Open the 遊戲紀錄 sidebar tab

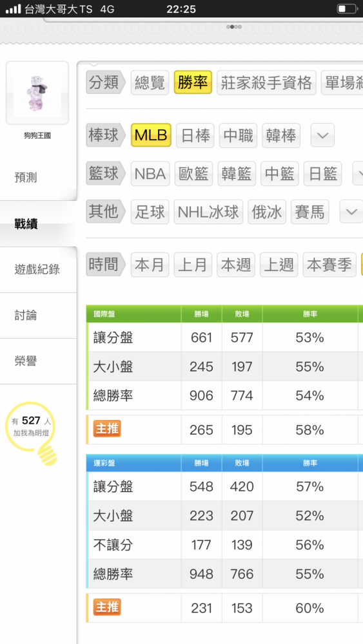point(37,269)
